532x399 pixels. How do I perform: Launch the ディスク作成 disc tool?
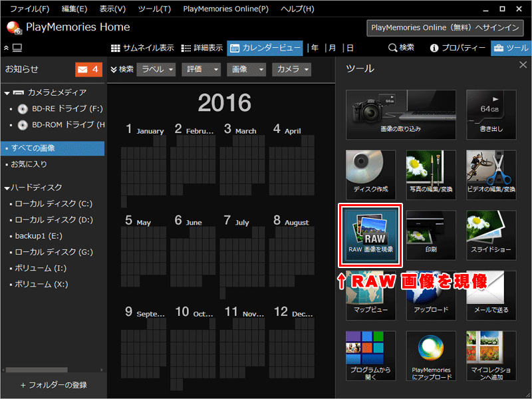pyautogui.click(x=370, y=175)
